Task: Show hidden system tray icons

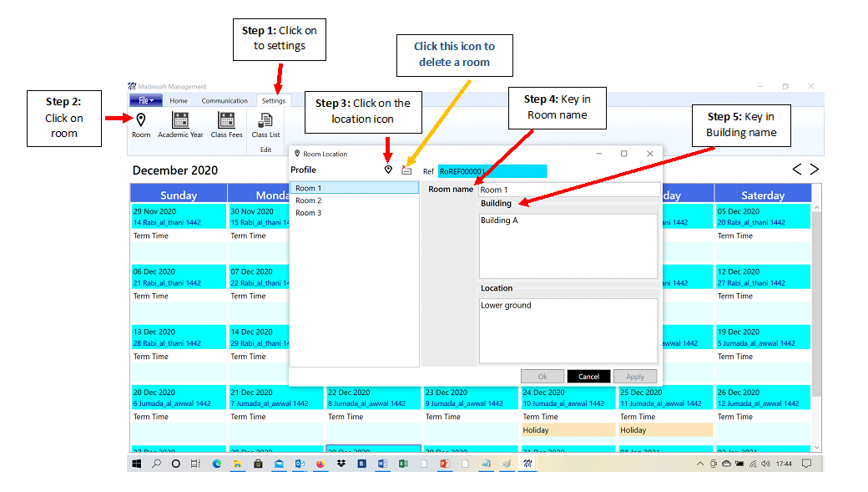Action: 699,463
